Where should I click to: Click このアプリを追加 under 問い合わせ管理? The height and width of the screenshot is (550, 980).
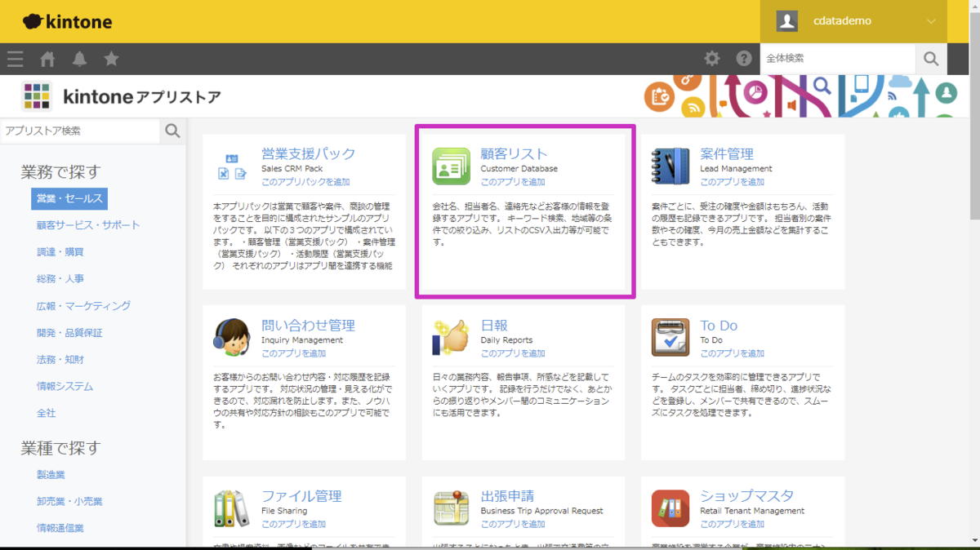tap(293, 353)
